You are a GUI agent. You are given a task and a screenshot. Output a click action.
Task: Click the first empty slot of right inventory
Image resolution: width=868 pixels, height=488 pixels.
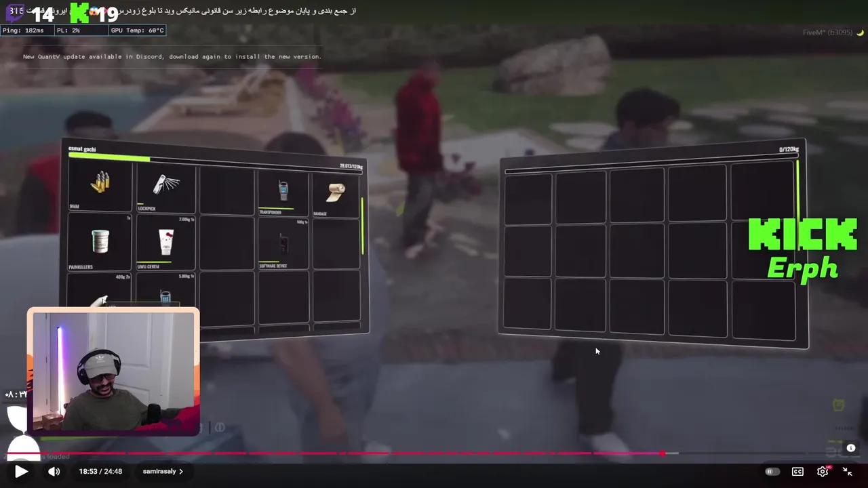528,199
